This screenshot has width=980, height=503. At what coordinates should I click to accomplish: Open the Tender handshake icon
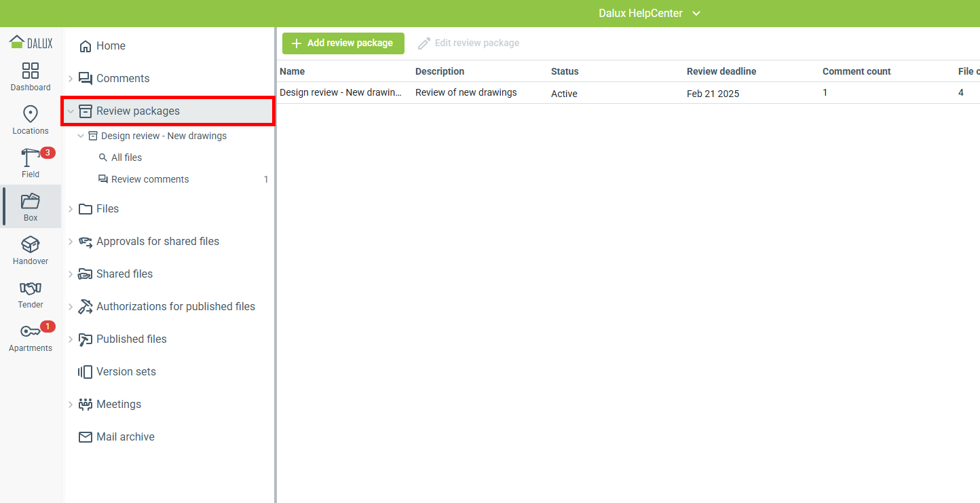(31, 288)
